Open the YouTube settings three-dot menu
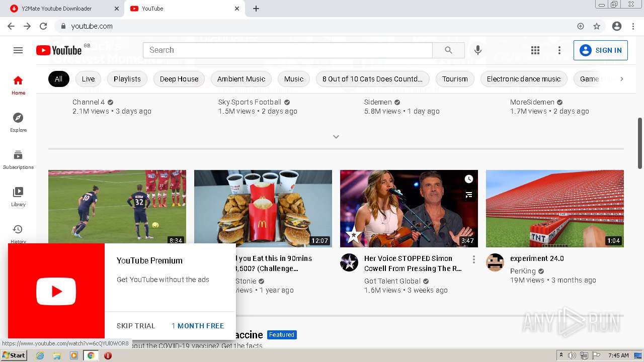The image size is (644, 362). click(x=559, y=50)
